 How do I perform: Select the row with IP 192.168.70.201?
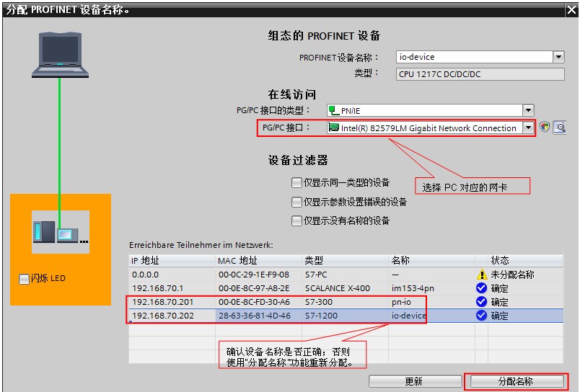click(x=346, y=302)
